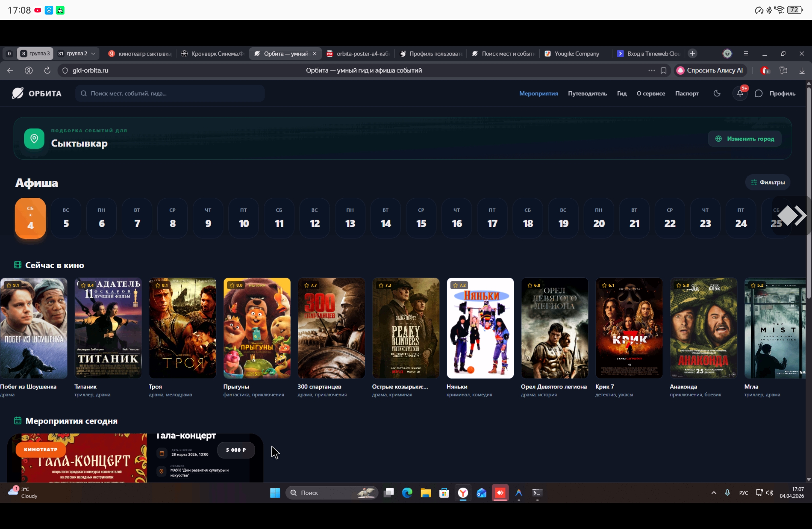This screenshot has width=812, height=529.
Task: Open the chat messages icon
Action: click(758, 94)
